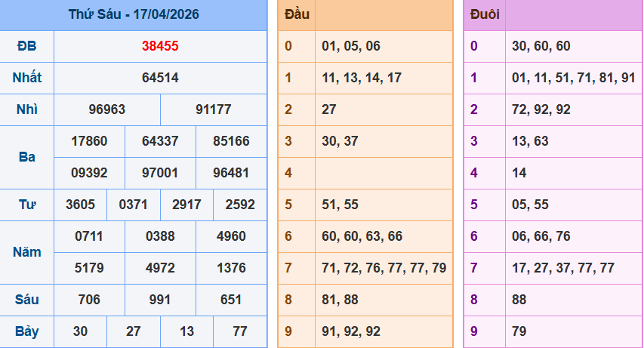Select sixth prize number 991

160,300
